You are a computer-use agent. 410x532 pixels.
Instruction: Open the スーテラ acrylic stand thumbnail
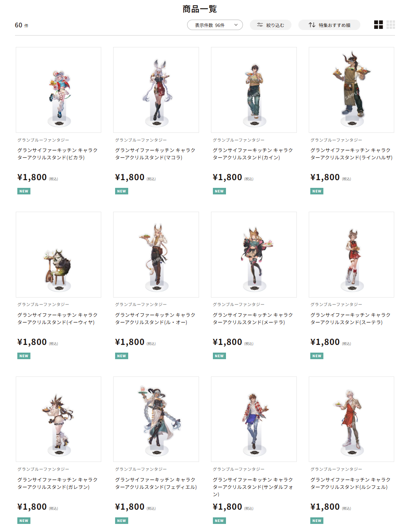point(351,254)
